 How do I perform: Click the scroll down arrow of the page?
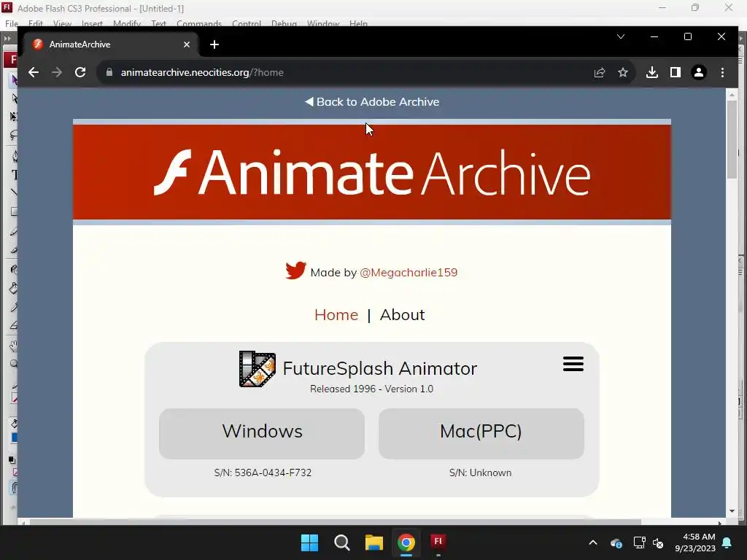pyautogui.click(x=732, y=511)
